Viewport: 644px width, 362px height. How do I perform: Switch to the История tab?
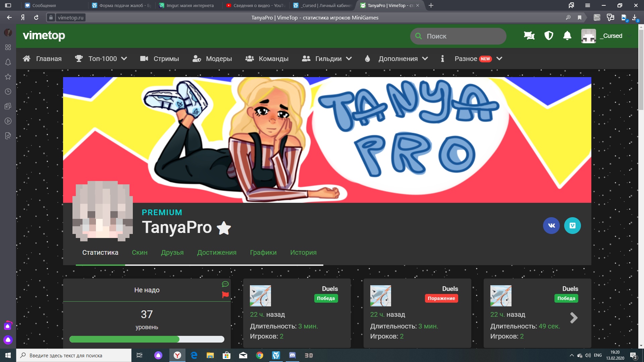[303, 252]
